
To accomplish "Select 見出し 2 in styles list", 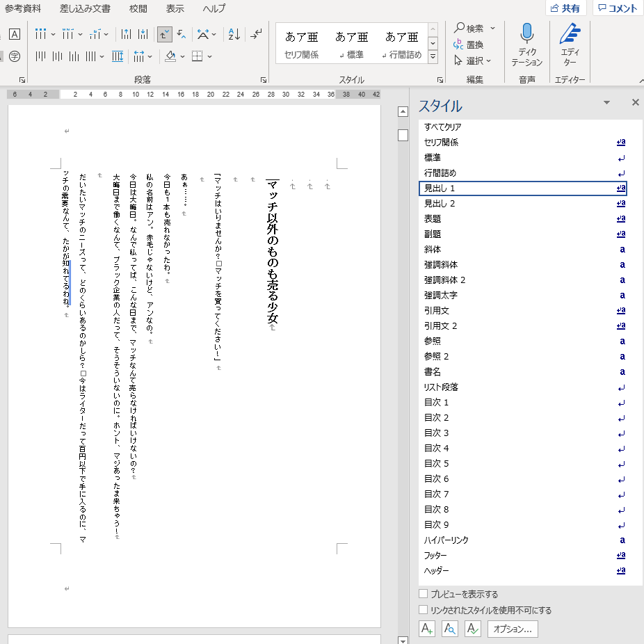I will click(x=523, y=203).
